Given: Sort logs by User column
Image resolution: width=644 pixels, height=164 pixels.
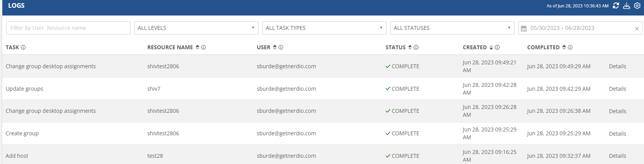Looking at the screenshot, I should point(275,47).
